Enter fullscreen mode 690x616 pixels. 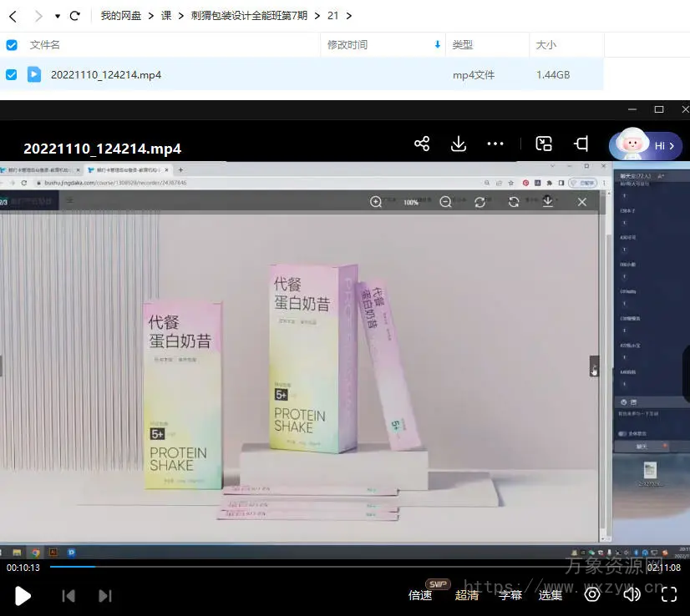[x=669, y=594]
